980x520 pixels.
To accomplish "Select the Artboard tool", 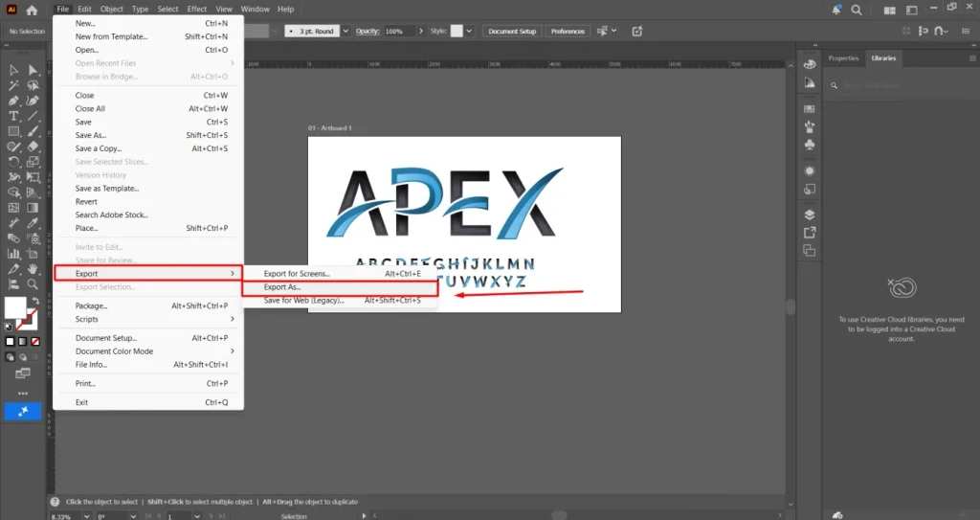I will (33, 254).
